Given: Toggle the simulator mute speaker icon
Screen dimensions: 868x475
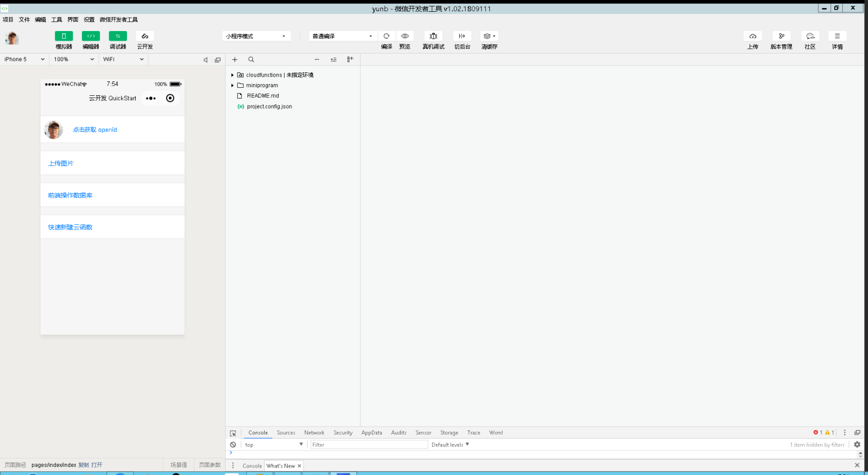Looking at the screenshot, I should (205, 60).
